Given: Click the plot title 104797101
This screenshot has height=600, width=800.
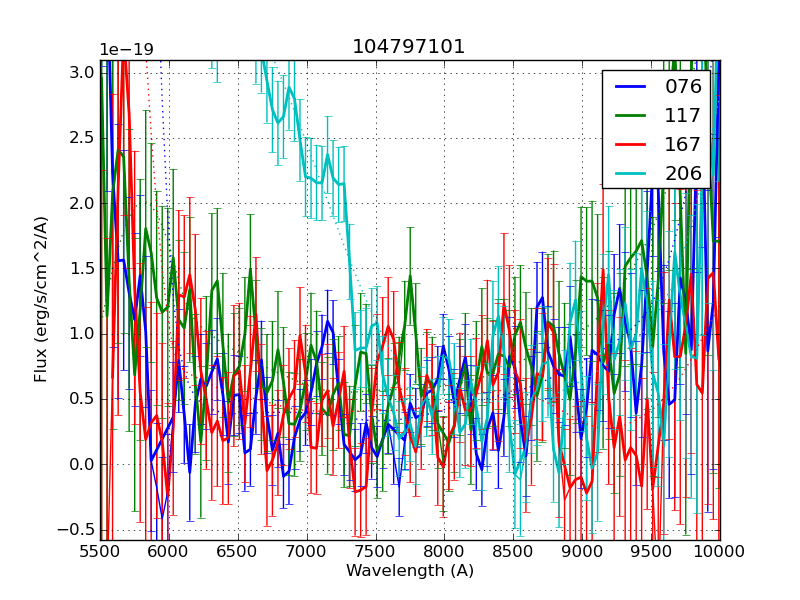Looking at the screenshot, I should 409,47.
